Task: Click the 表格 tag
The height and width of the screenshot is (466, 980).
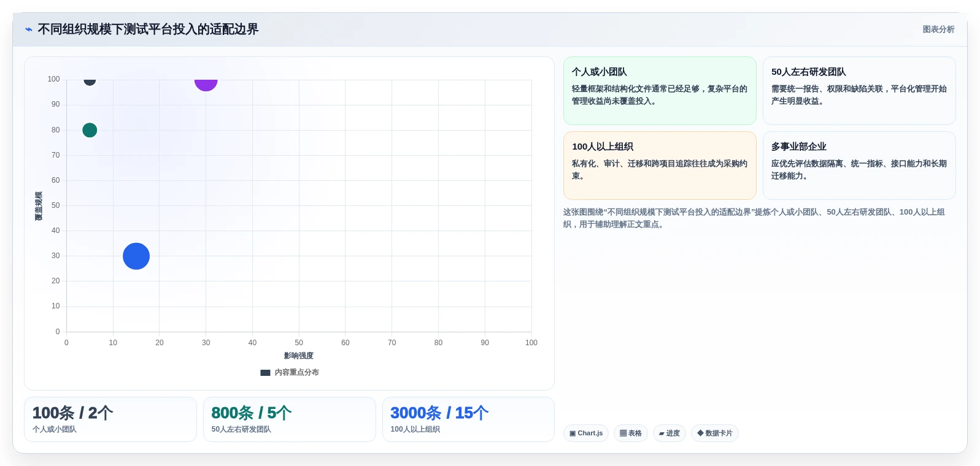Action: click(631, 433)
